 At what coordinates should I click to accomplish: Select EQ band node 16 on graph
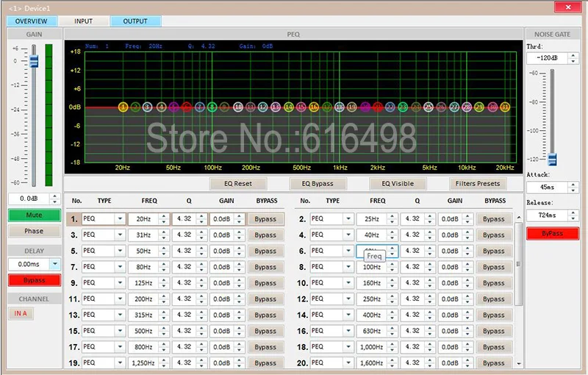(x=314, y=107)
